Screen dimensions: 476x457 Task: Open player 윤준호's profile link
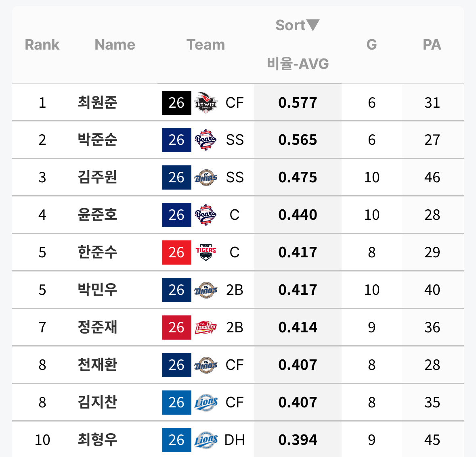click(97, 215)
